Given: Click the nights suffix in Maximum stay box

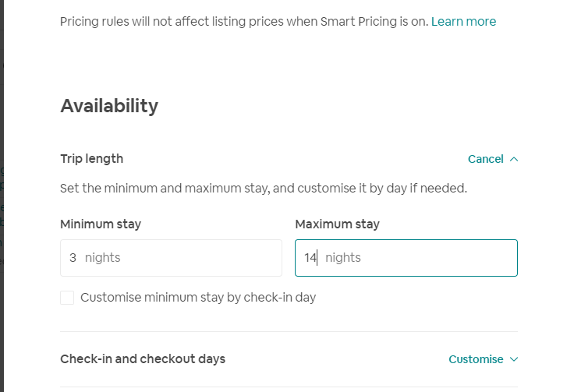Looking at the screenshot, I should click(x=343, y=258).
